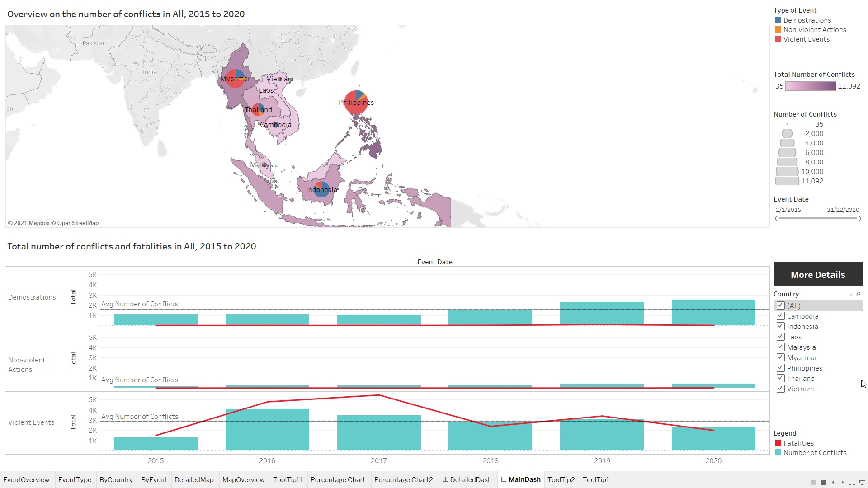The width and height of the screenshot is (868, 488).
Task: Uncheck Myanmar in the Country list
Action: tap(780, 357)
